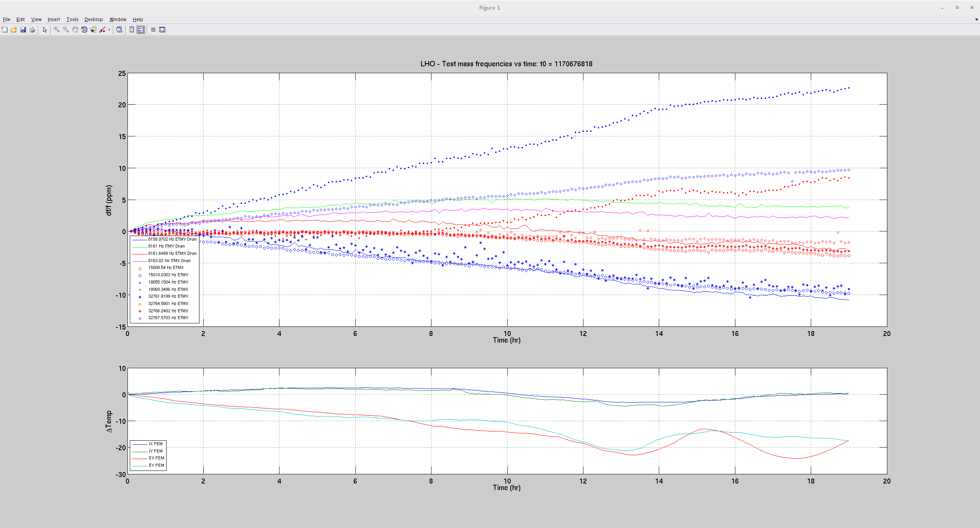Click the lower plot 'Time (hr)' label
This screenshot has height=528, width=980.
coord(506,487)
